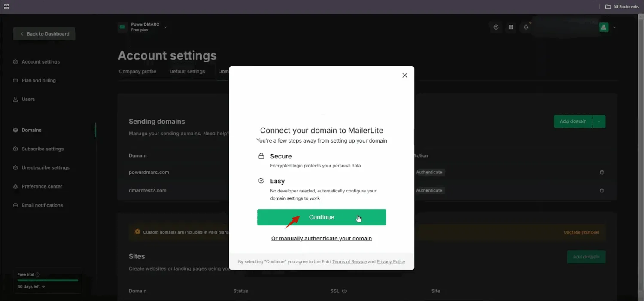Open manually authenticate your domain link
Image resolution: width=644 pixels, height=301 pixels.
(x=322, y=238)
